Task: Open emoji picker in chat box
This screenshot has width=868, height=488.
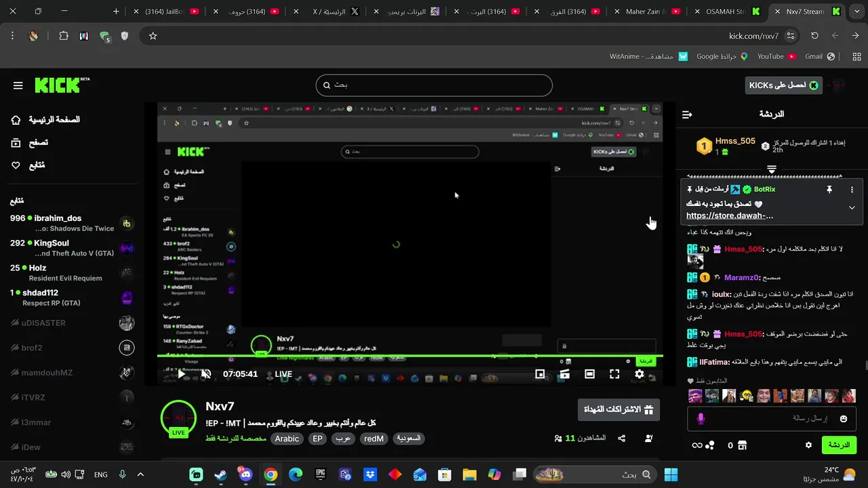Action: [x=844, y=419]
